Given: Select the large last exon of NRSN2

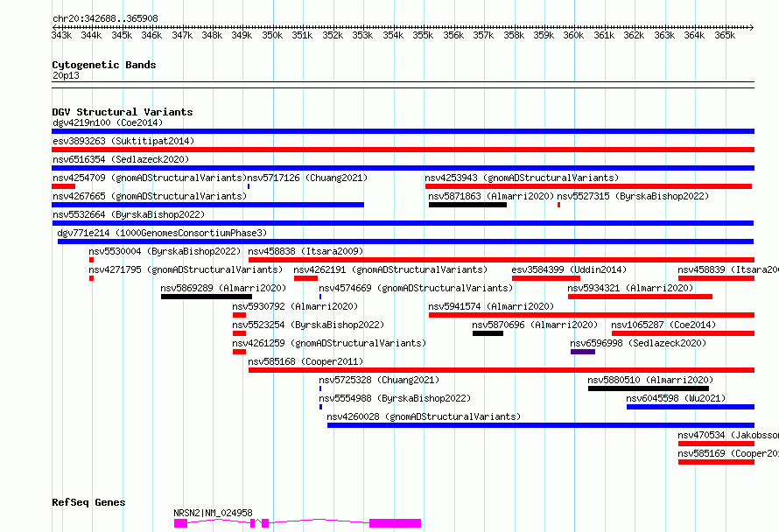Looking at the screenshot, I should point(396,523).
